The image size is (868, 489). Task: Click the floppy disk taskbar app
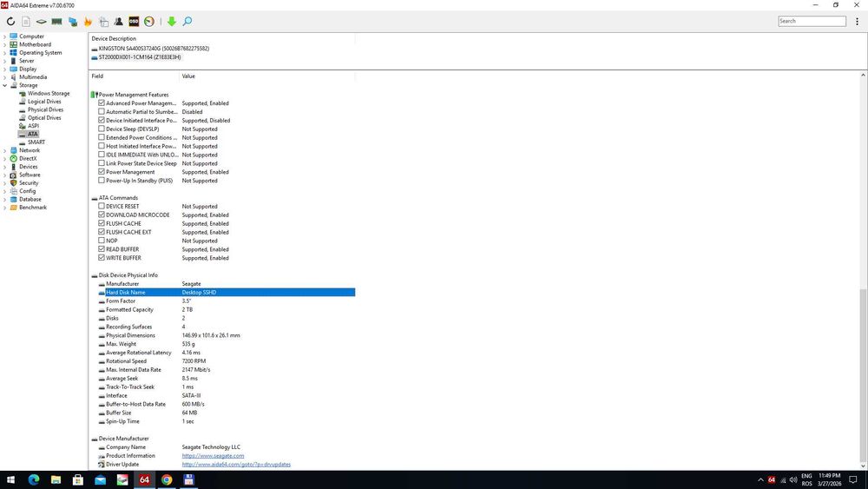click(188, 479)
